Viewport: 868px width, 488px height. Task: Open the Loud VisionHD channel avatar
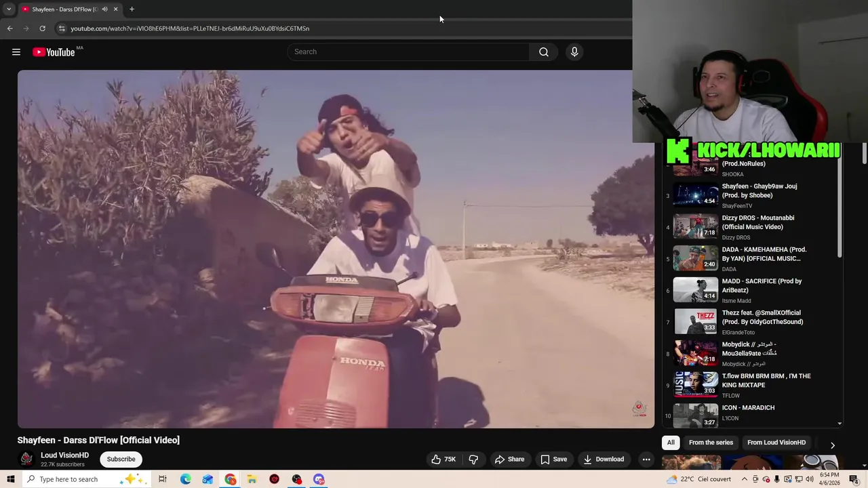click(26, 459)
